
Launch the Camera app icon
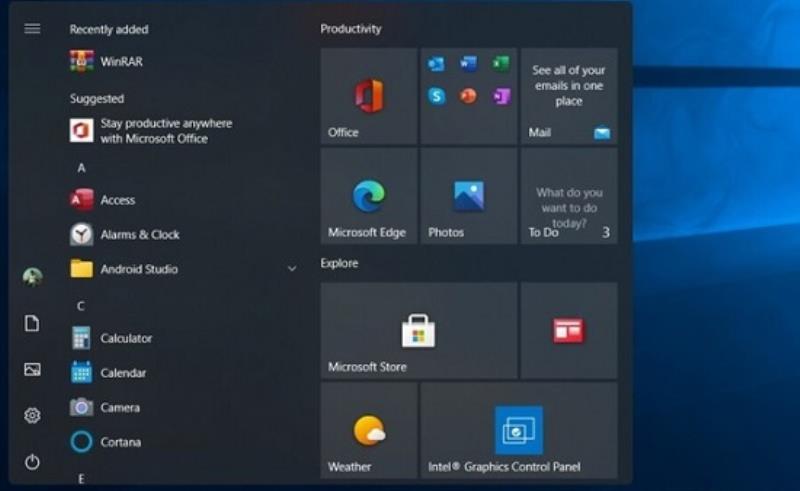pos(82,407)
